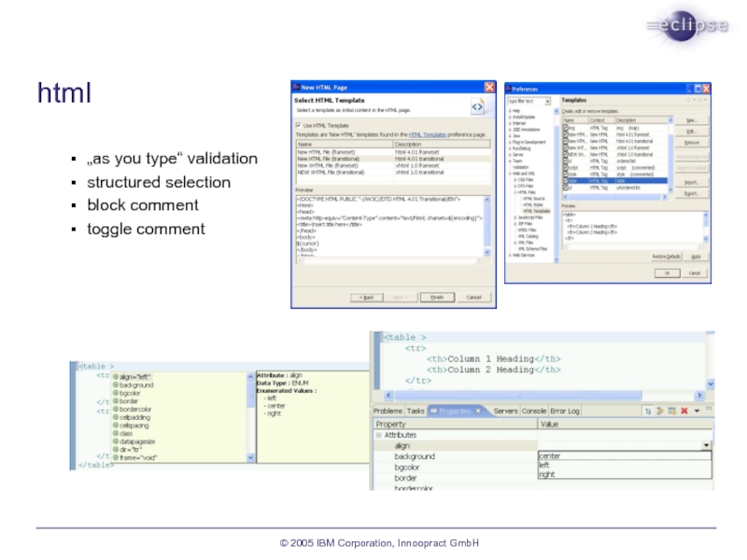Select the bgcolor attribute icon in content assist

pos(116,393)
